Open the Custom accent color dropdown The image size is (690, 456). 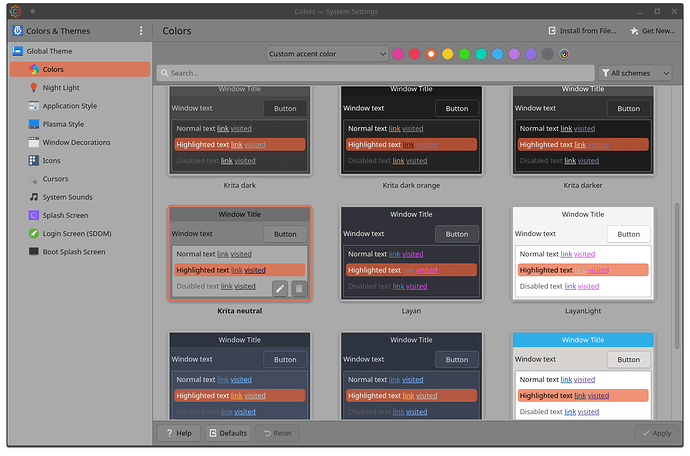[x=327, y=54]
